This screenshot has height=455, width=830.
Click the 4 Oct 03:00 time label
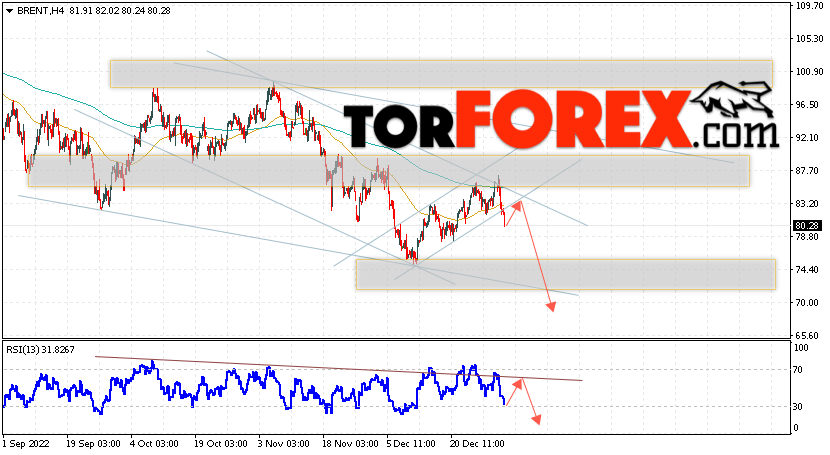coord(154,443)
